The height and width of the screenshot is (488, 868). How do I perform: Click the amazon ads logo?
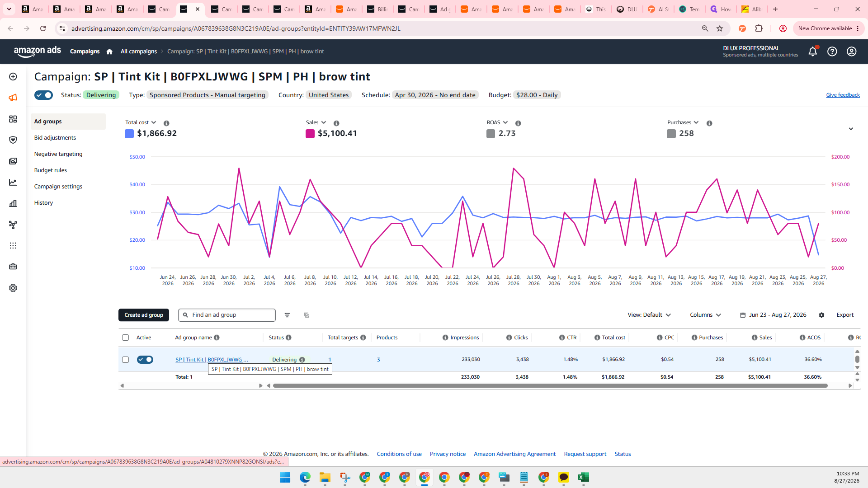tap(38, 52)
